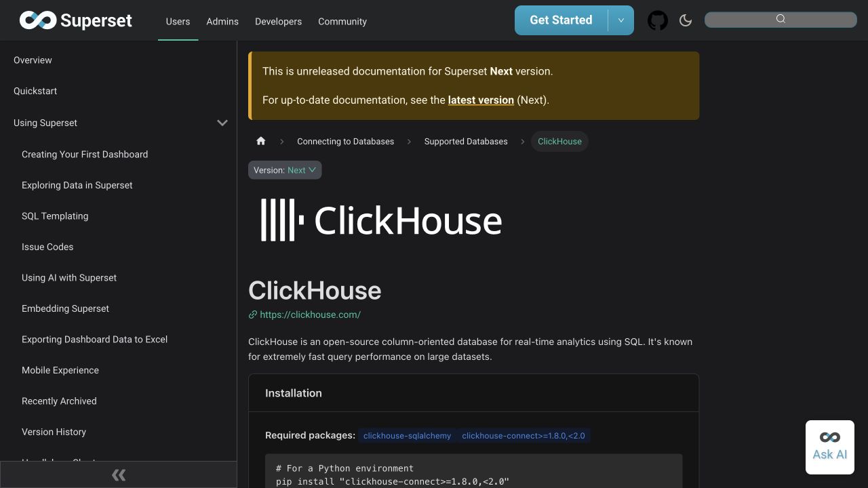Collapse the Using Superset section chevron
This screenshot has height=488, width=868.
tap(222, 123)
